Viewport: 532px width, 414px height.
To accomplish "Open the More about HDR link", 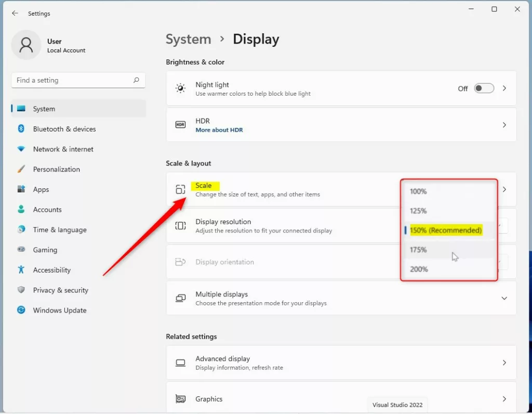I will [x=219, y=130].
